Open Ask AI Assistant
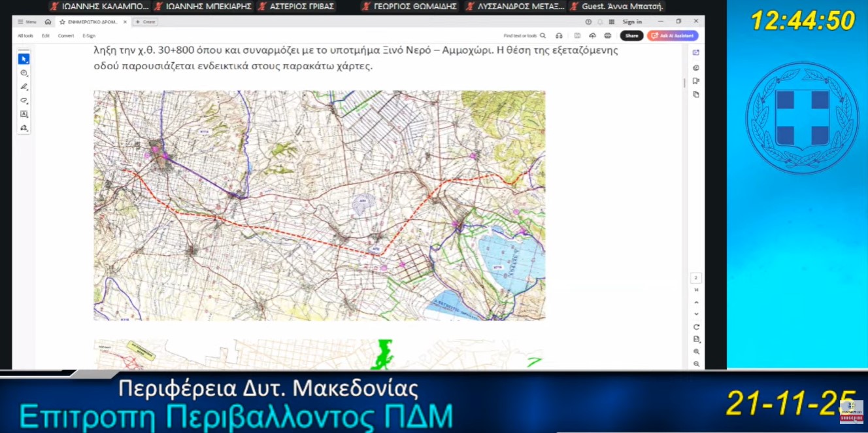The image size is (868, 433). coord(673,35)
